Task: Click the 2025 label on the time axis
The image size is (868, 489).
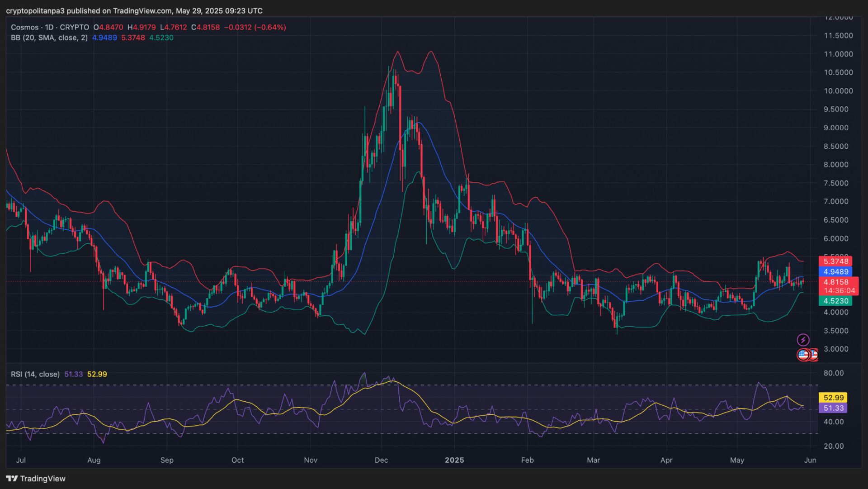Action: tap(454, 461)
